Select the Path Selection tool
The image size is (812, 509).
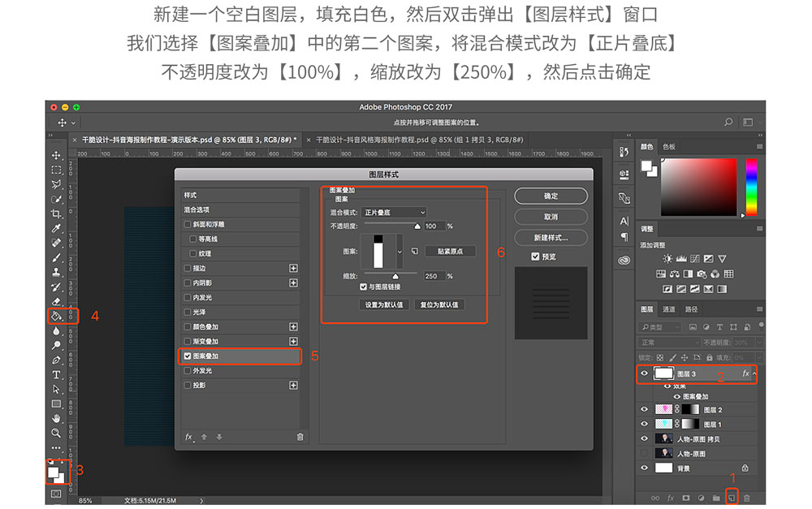(56, 389)
